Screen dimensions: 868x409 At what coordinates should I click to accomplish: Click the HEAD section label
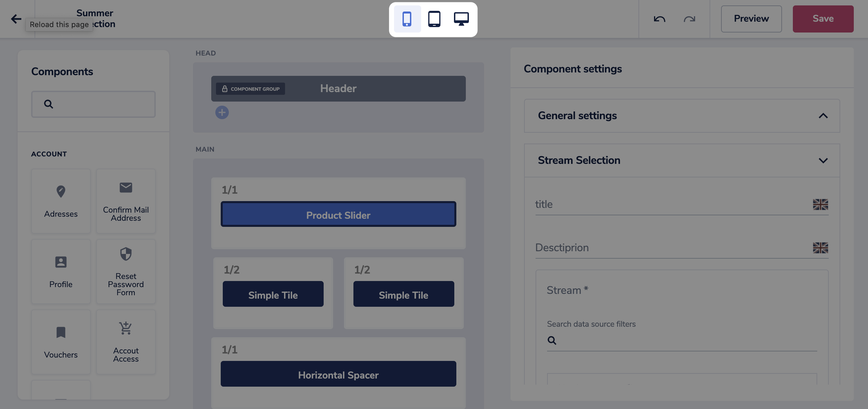[x=206, y=53]
